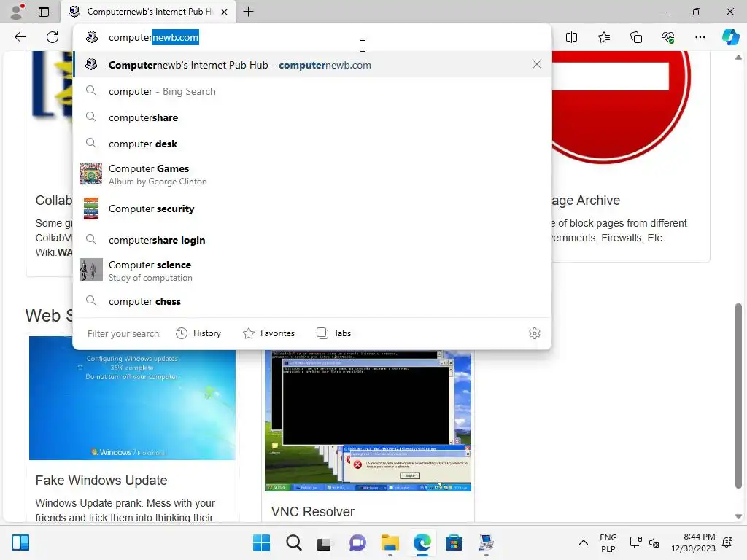Open address bar search settings gear
747x560 pixels.
[535, 333]
